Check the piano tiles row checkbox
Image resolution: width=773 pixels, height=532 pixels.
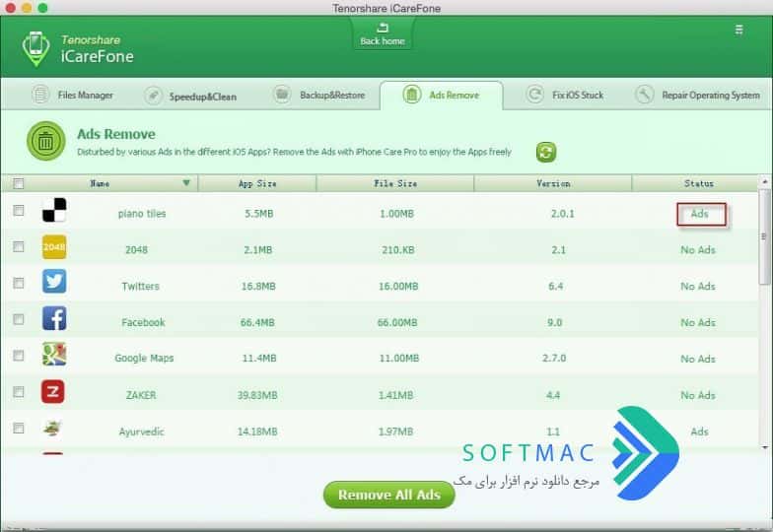(x=18, y=211)
